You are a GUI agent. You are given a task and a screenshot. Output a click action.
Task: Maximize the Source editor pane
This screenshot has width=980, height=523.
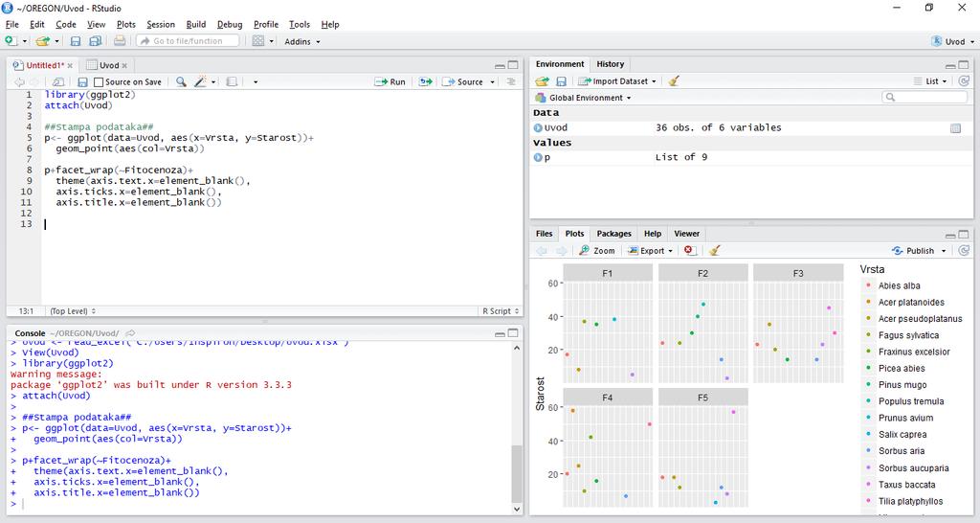tap(513, 65)
